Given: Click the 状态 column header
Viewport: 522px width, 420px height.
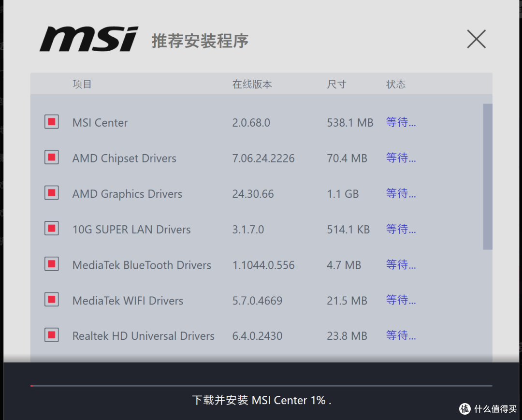Looking at the screenshot, I should coord(396,84).
